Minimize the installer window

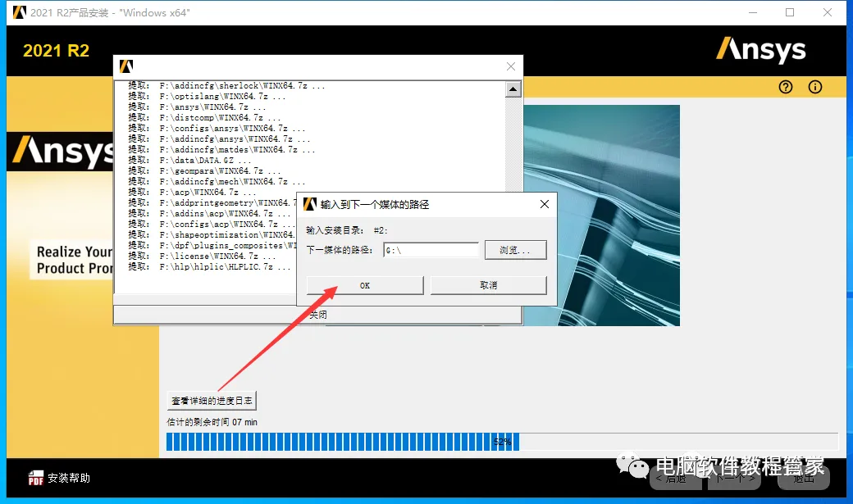pos(753,12)
